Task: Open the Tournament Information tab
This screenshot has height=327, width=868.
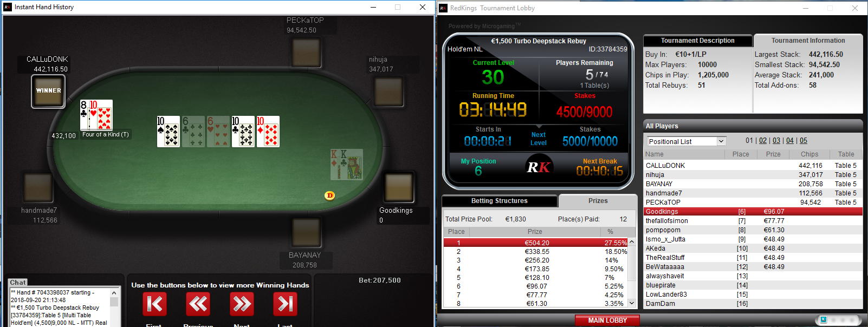Action: (x=808, y=41)
